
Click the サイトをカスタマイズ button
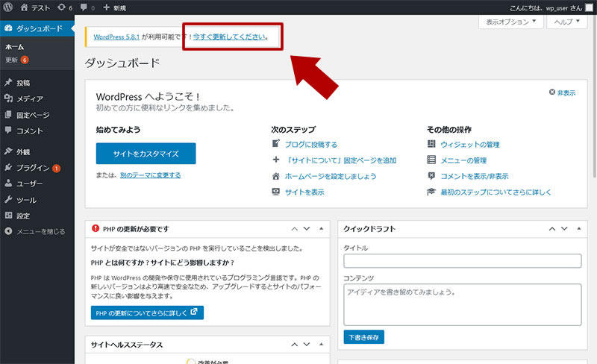click(146, 154)
